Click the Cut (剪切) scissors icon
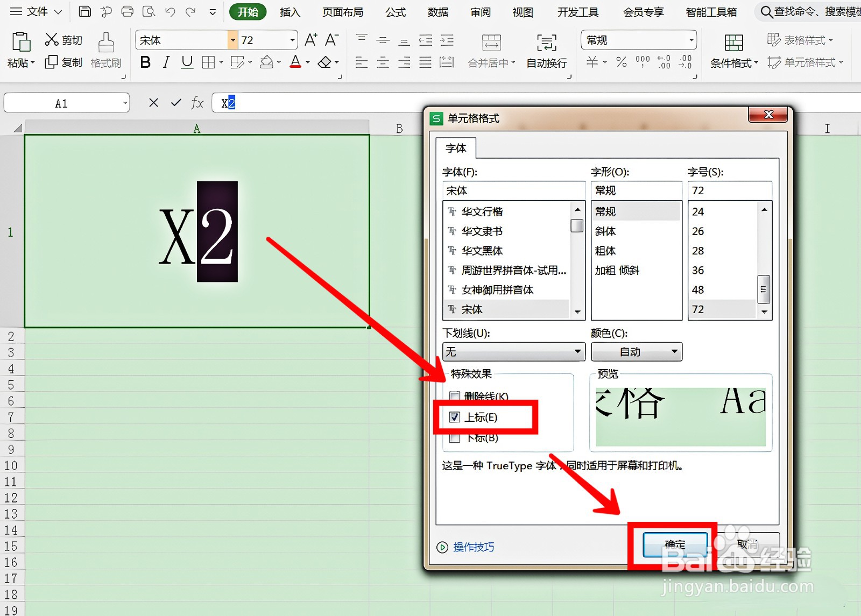 pos(51,39)
